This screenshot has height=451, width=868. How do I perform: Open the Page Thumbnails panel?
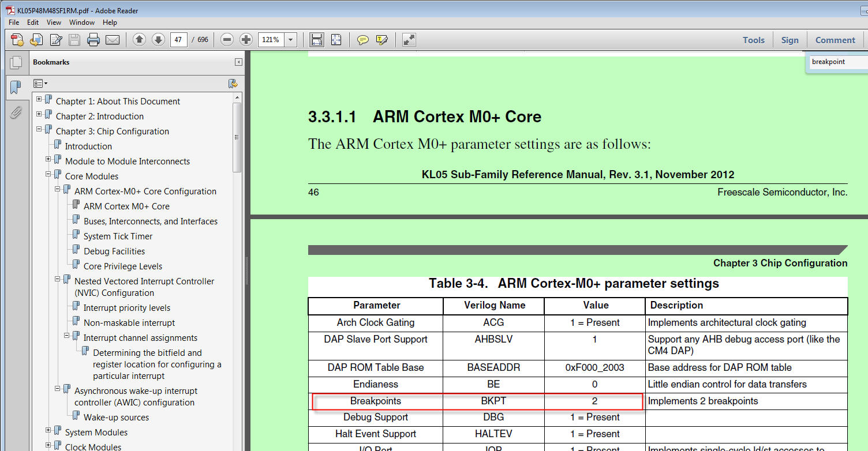(x=16, y=62)
